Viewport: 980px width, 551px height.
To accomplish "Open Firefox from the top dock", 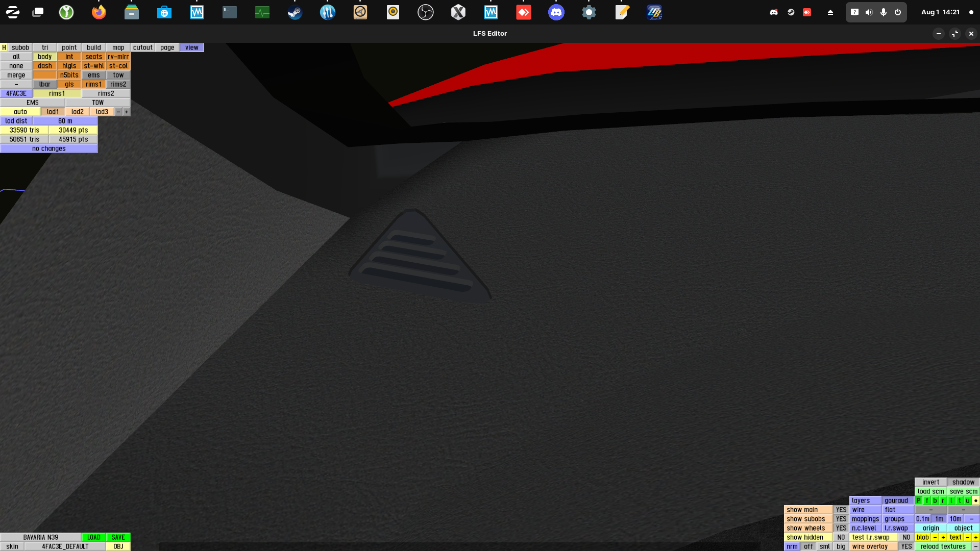I will pyautogui.click(x=99, y=12).
